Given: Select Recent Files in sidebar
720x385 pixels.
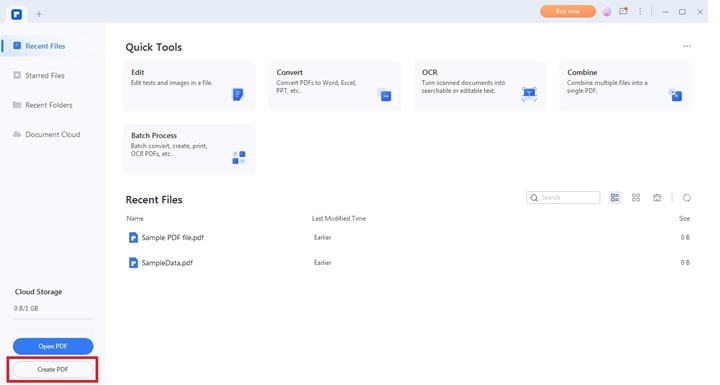Looking at the screenshot, I should (x=52, y=46).
